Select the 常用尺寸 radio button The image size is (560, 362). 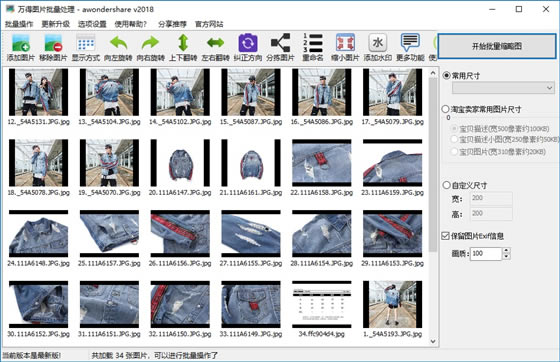coord(446,76)
